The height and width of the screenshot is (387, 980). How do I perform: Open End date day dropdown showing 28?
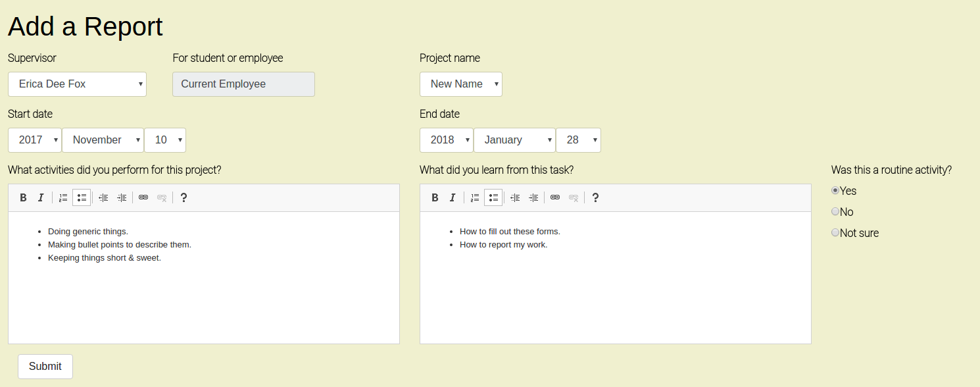click(x=577, y=140)
